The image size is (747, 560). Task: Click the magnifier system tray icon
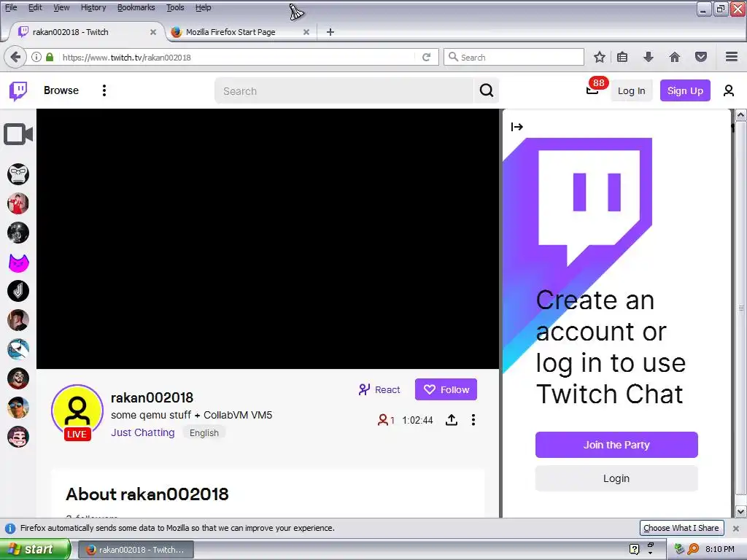click(693, 549)
